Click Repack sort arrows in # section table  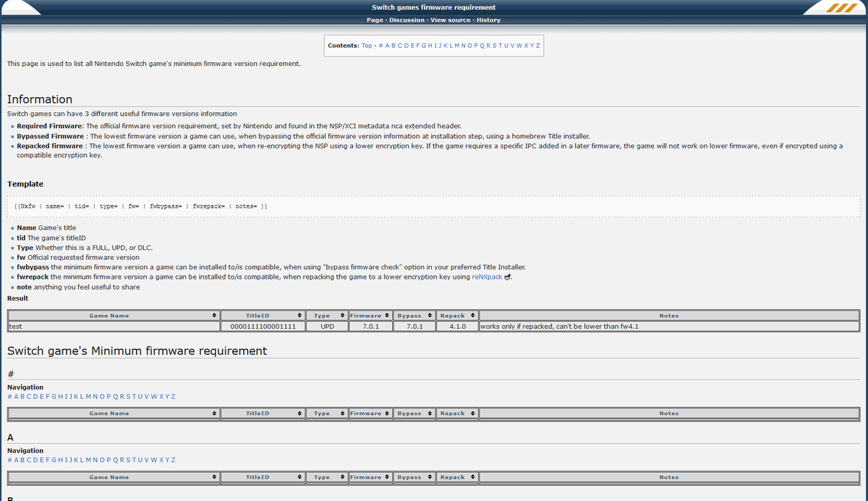click(x=473, y=413)
